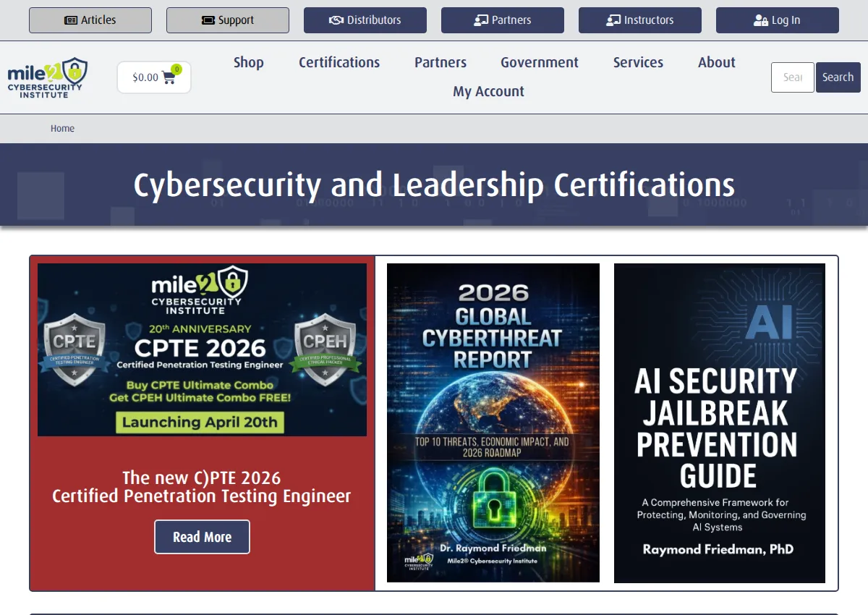The height and width of the screenshot is (615, 868).
Task: Go to Distributors page
Action: (x=365, y=20)
